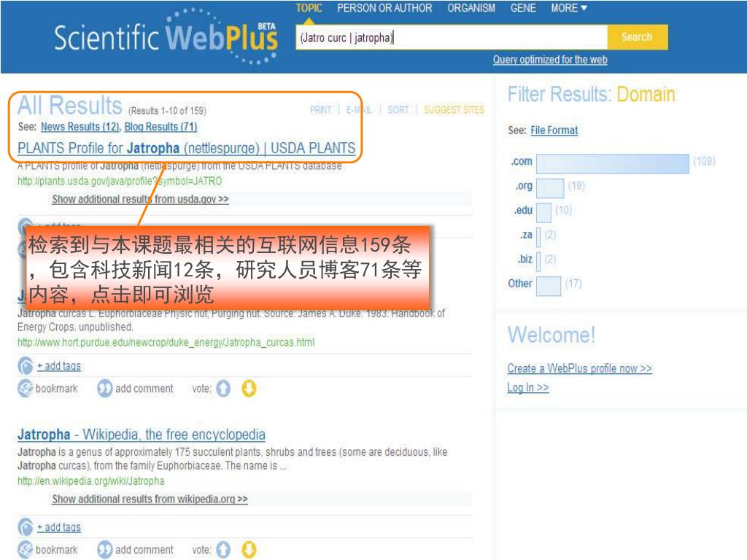Vote down the Purdue Jatropha curcas result
Viewport: 747px width, 560px height.
[x=249, y=389]
